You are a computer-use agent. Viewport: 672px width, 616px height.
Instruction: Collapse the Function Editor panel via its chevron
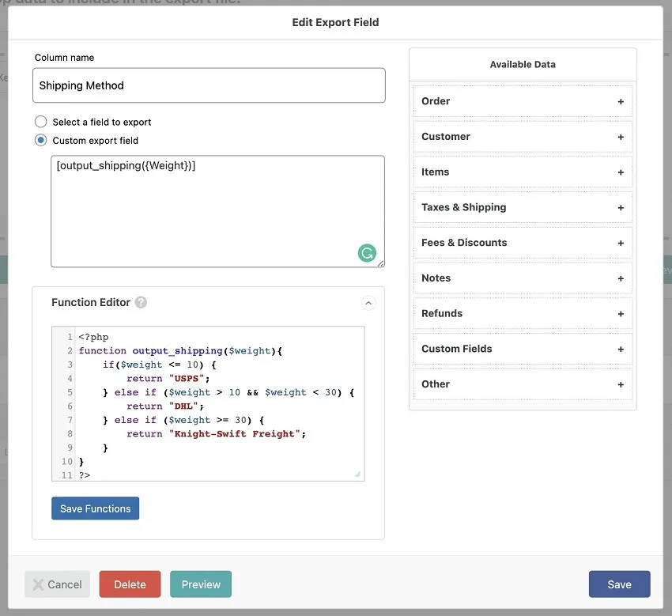point(368,303)
